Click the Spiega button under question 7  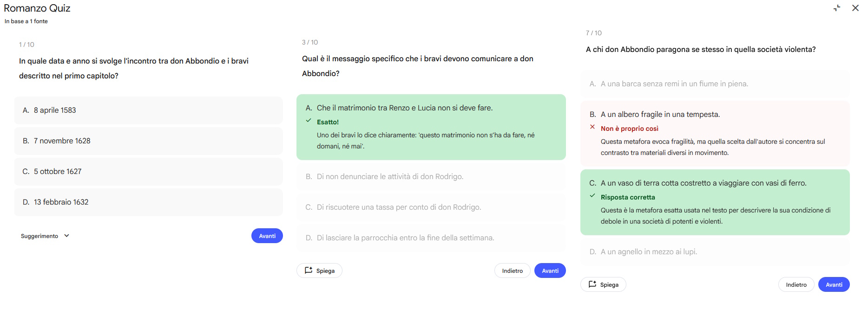coord(603,284)
